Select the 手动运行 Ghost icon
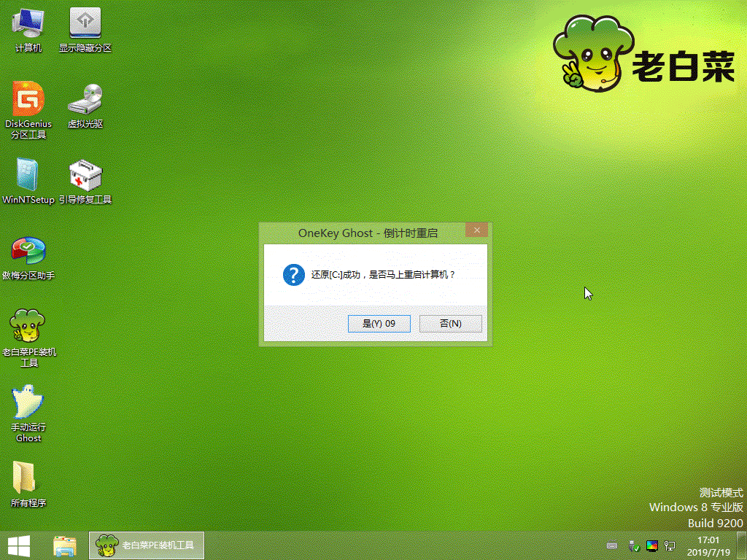 point(28,413)
